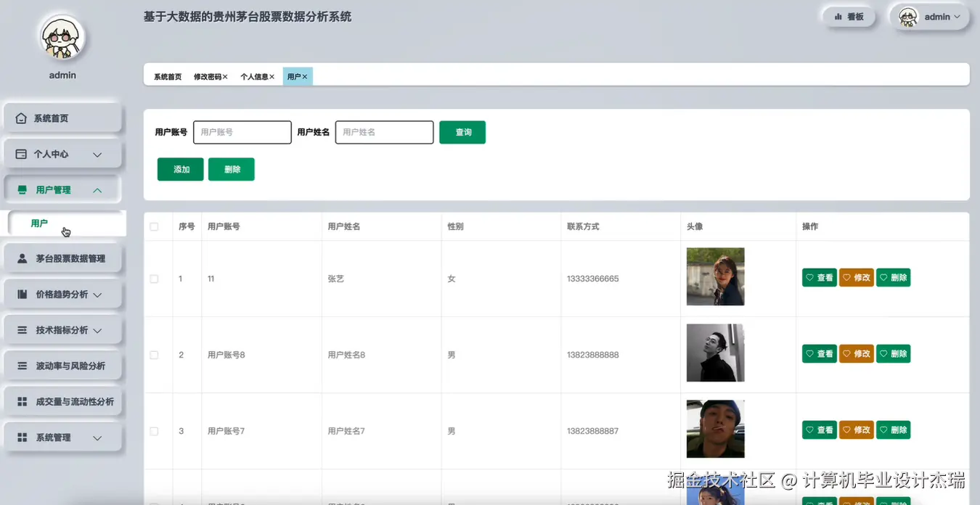Close the 用户 tab
This screenshot has height=505, width=980.
[305, 77]
